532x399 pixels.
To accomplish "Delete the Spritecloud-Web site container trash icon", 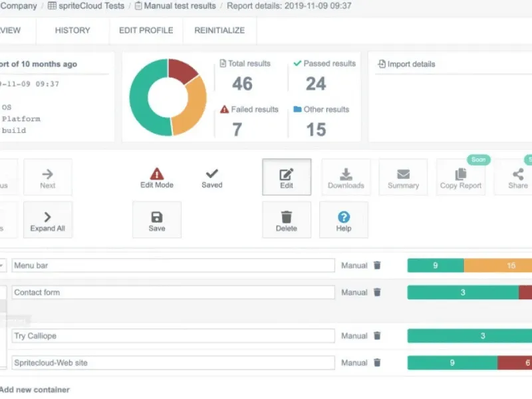I will tap(377, 362).
